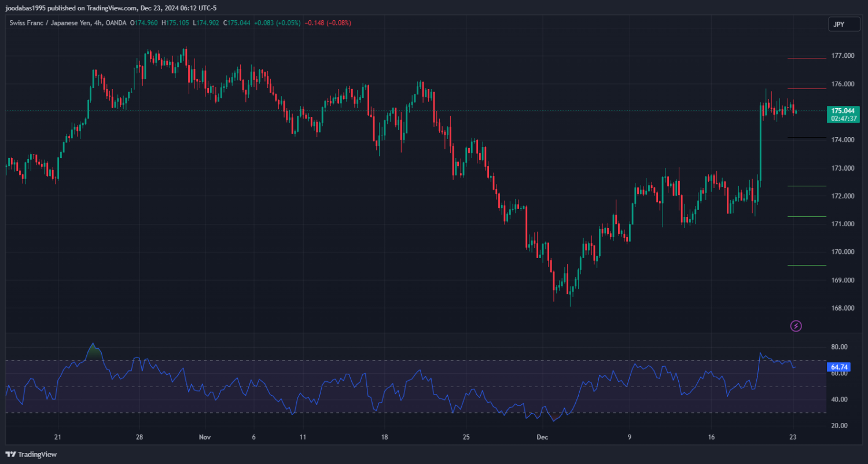Click the blue 64.74 RSI value label
Screen dimensions: 868x464
tap(839, 367)
